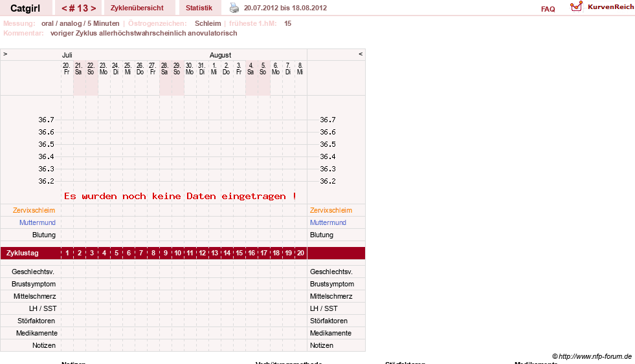This screenshot has height=364, width=635.
Task: Visit the nfp-forum.de link
Action: (592, 356)
